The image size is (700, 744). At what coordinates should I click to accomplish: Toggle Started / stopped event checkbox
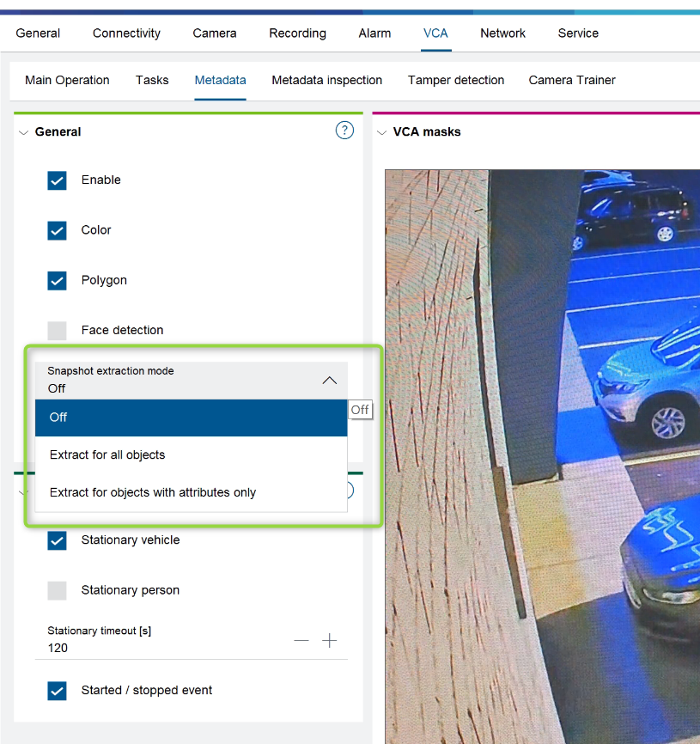(57, 691)
